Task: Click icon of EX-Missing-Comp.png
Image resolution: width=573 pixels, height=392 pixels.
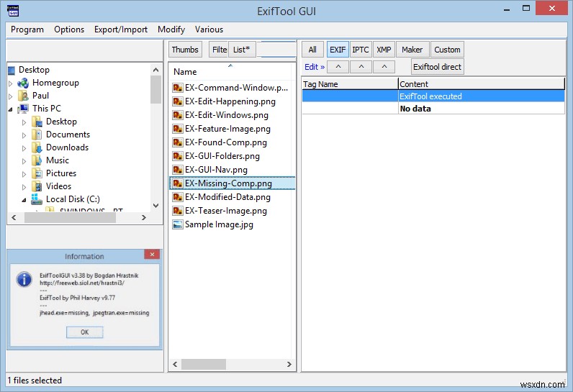Action: pos(178,183)
